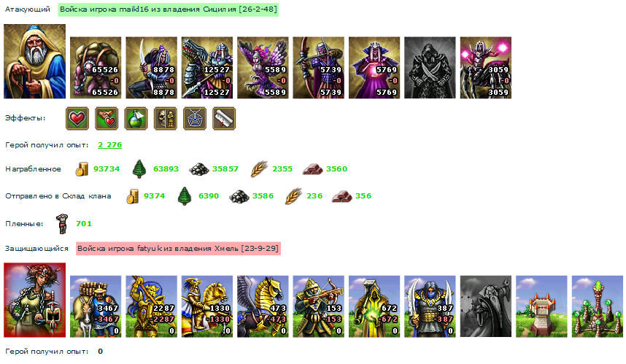Click the clan storage iron ingots icon
Image resolution: width=626 pixels, height=364 pixels.
(341, 196)
